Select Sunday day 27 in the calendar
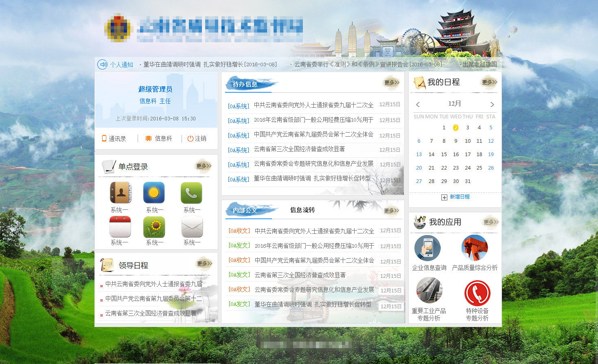This screenshot has height=364, width=598. (419, 181)
